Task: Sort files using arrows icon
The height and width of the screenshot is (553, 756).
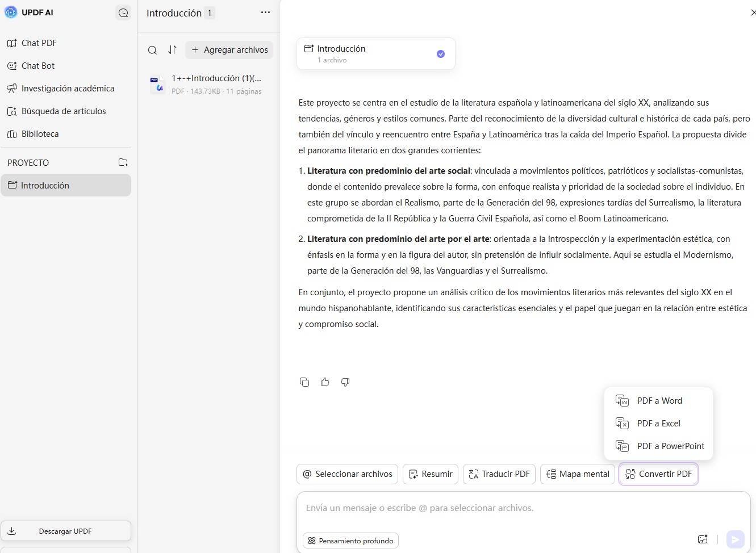Action: click(x=173, y=50)
